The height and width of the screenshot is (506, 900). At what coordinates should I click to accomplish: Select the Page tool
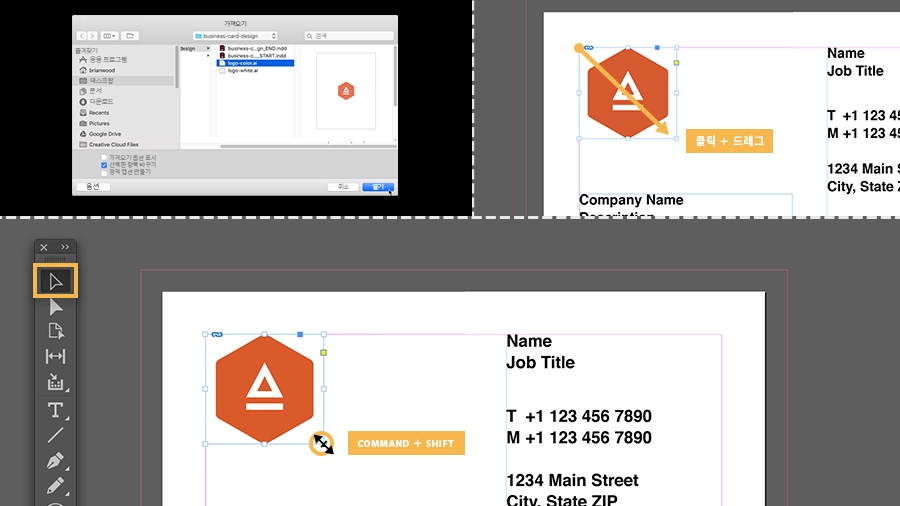tap(55, 331)
